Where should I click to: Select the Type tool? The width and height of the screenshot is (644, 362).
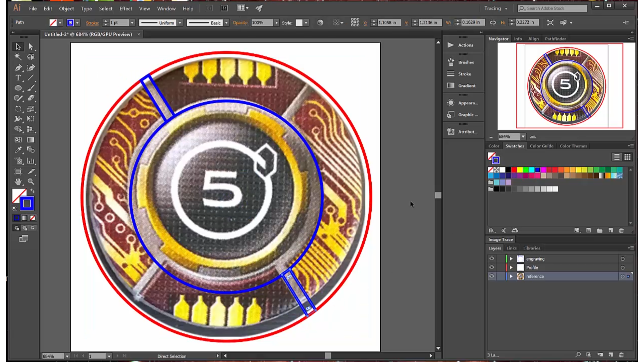click(x=18, y=77)
